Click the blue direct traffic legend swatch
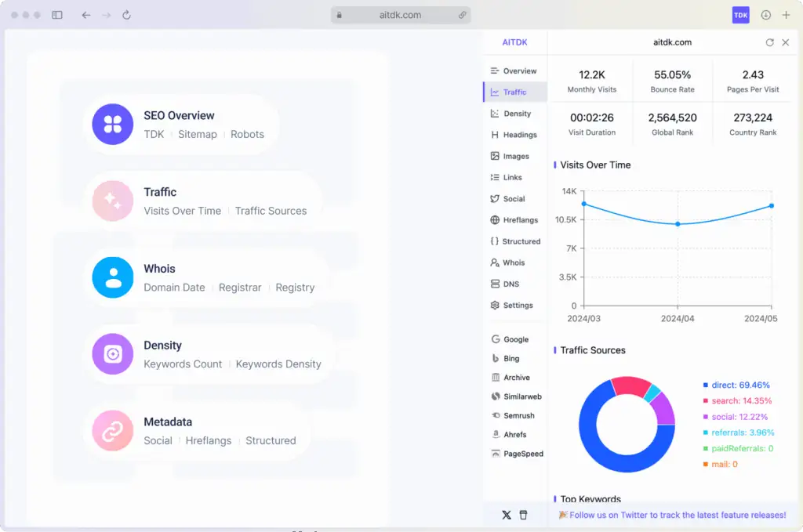Image resolution: width=803 pixels, height=532 pixels. pyautogui.click(x=706, y=385)
